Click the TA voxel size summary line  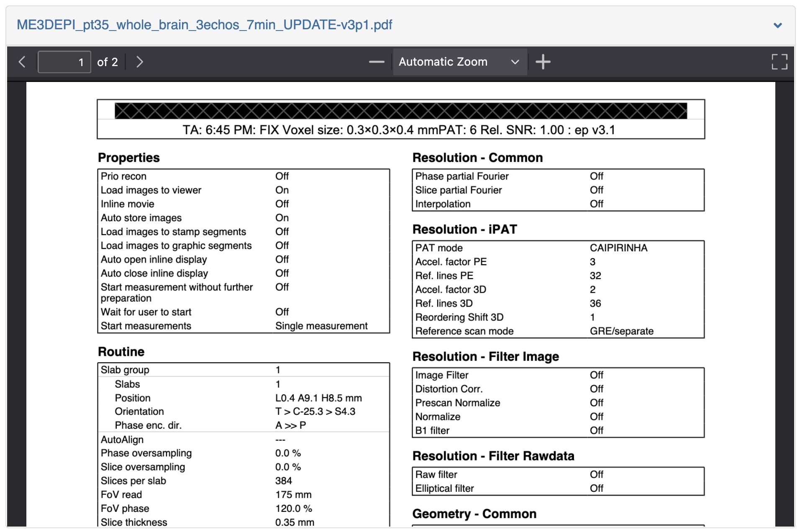(x=399, y=130)
